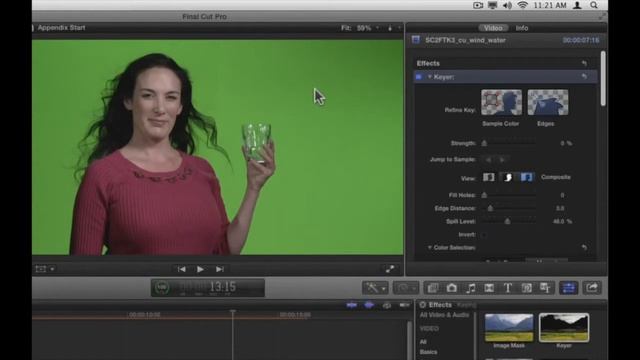Jump to previous sample arrow

[489, 160]
